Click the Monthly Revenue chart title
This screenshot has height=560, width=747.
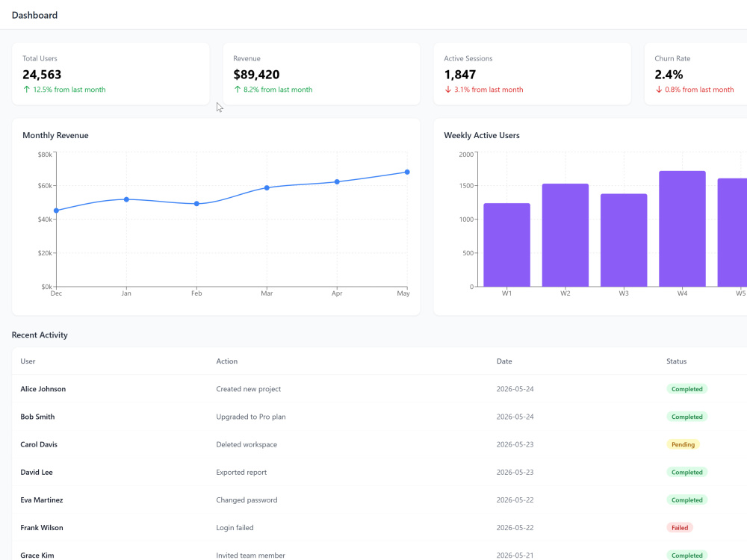[55, 135]
